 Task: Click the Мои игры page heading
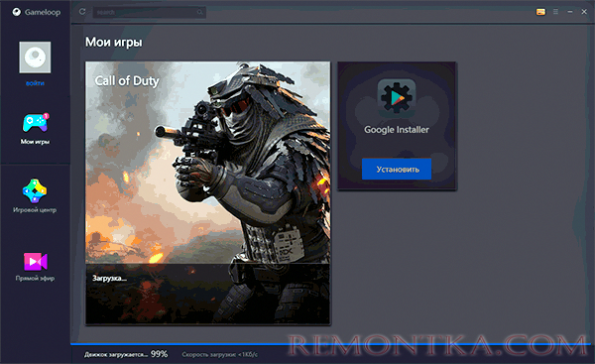[113, 42]
